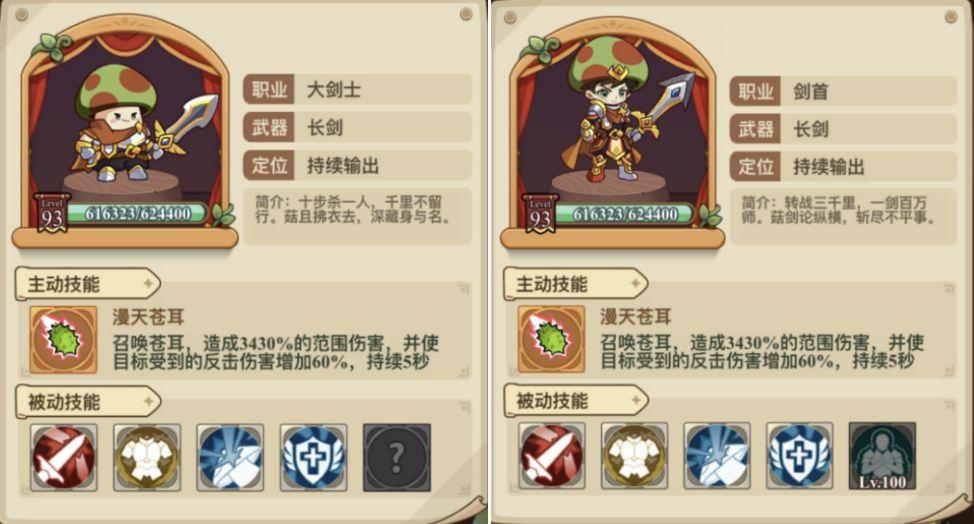Click the blue shield cross passive skill in left panel
The width and height of the screenshot is (974, 524).
click(313, 458)
